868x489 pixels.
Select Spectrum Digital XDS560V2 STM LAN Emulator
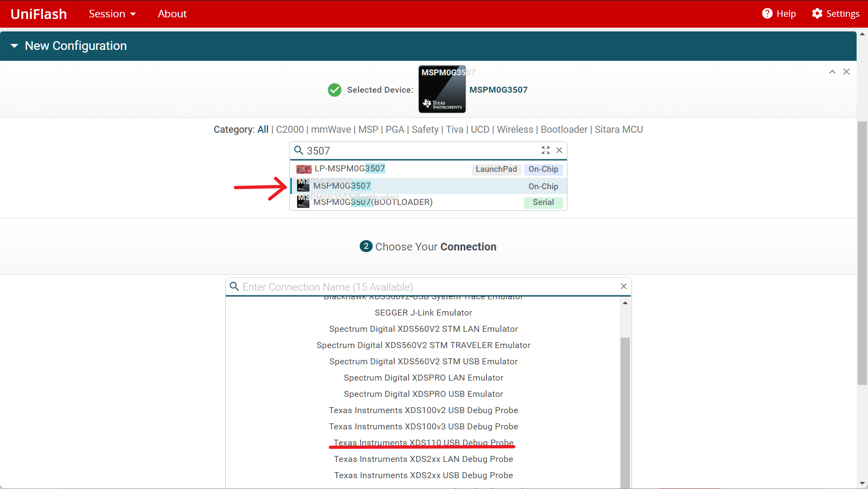[423, 329]
